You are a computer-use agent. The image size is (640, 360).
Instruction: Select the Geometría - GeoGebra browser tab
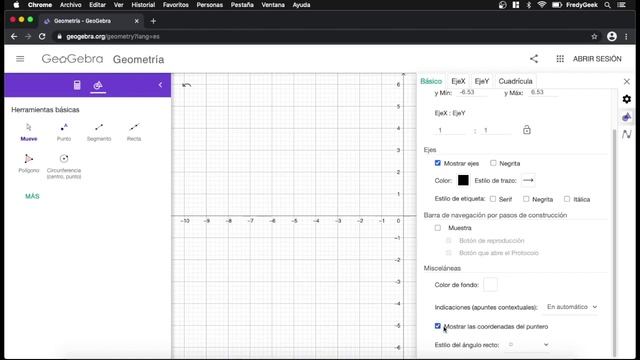(91, 21)
